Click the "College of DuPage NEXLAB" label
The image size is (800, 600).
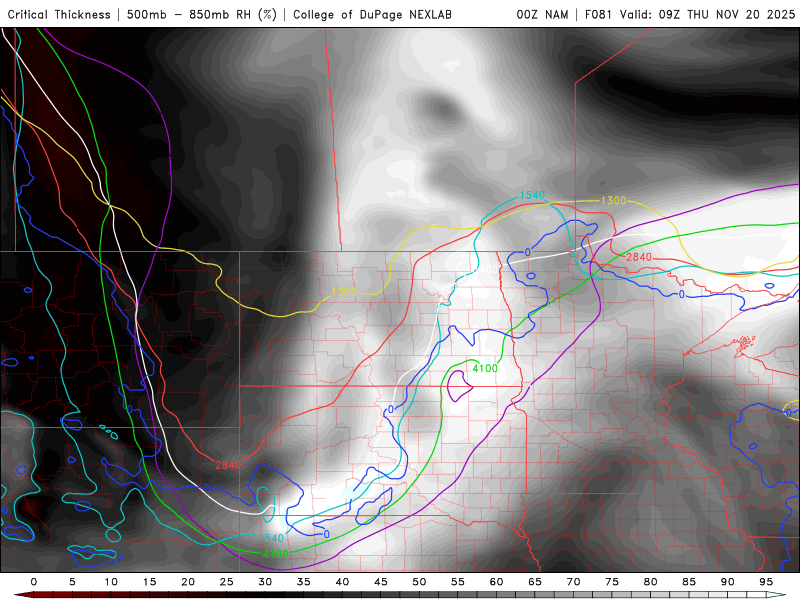point(372,15)
